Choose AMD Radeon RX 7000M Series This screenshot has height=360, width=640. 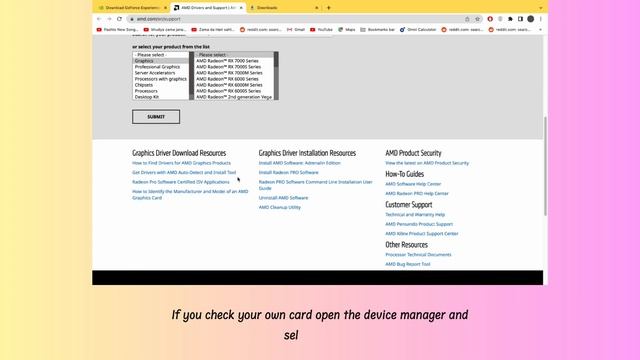[x=234, y=73]
